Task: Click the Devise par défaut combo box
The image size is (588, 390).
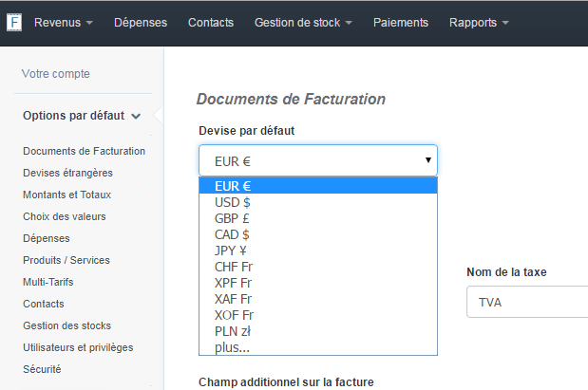Action: click(x=318, y=160)
